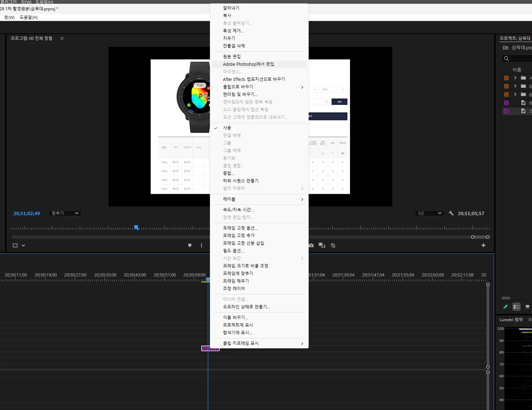532x410 pixels.
Task: Open the 맞추기 zoom level dropdown
Action: tap(65, 213)
